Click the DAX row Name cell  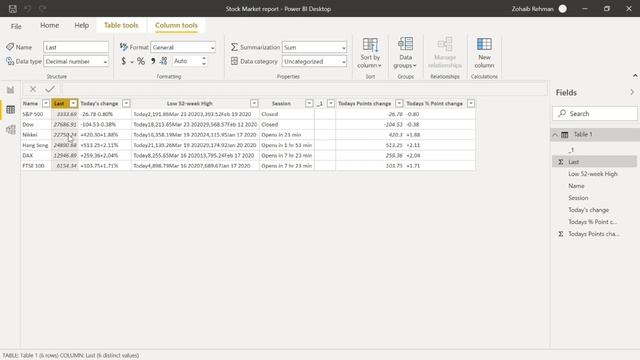(36, 156)
